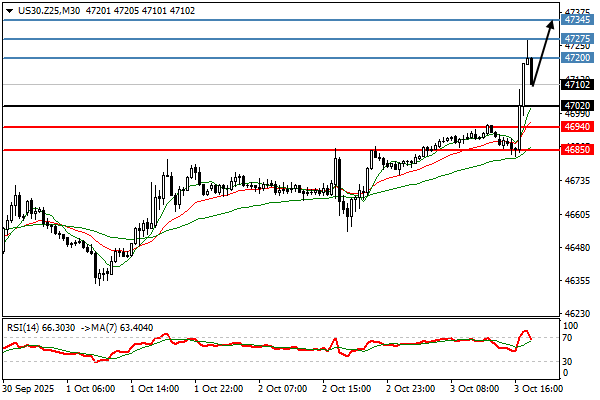Click the black upward forecast arrow
This screenshot has width=600, height=400.
[542, 52]
